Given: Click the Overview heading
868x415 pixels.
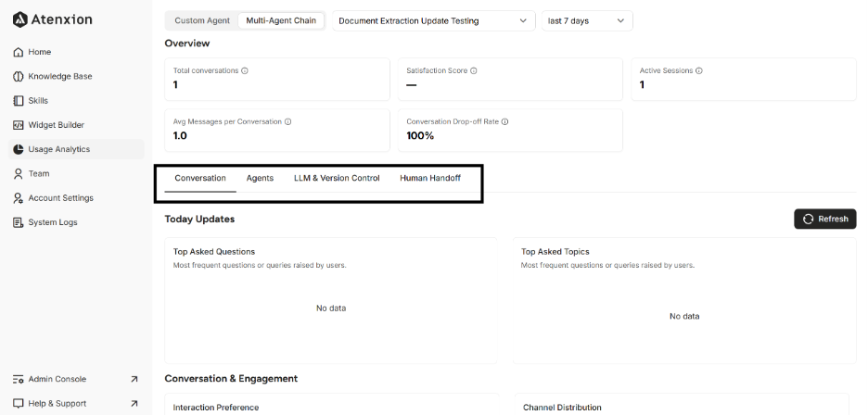Looking at the screenshot, I should 187,44.
